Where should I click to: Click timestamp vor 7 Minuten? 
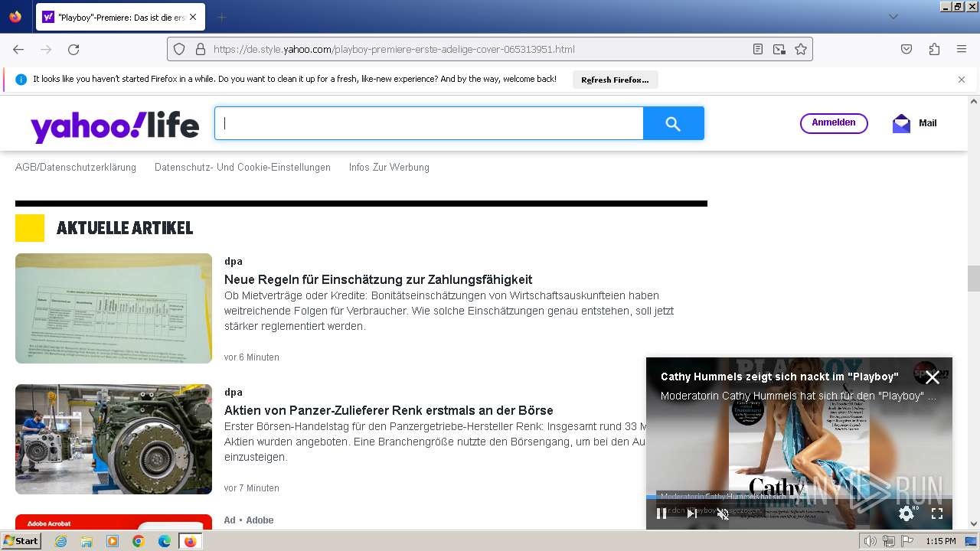click(252, 488)
